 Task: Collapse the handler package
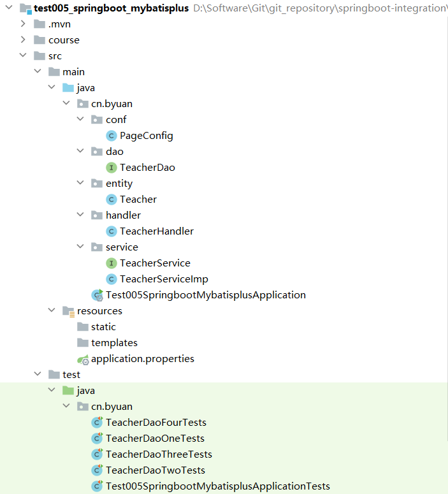(81, 214)
